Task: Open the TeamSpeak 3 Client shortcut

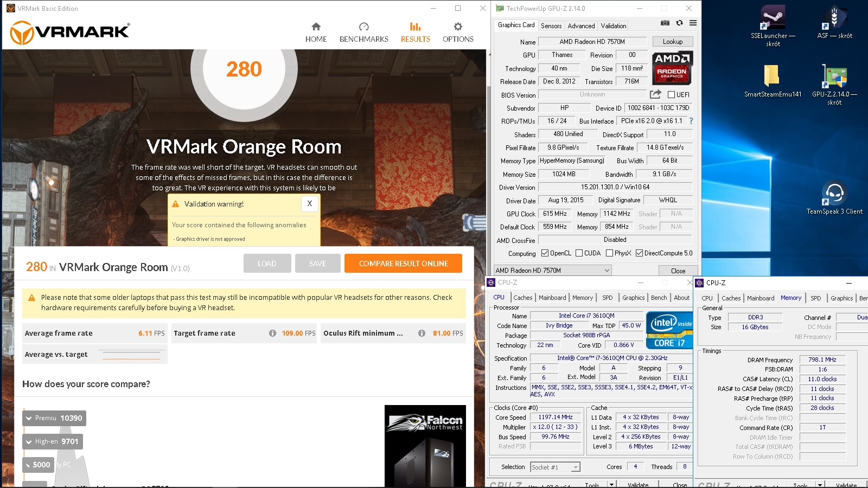Action: click(834, 198)
